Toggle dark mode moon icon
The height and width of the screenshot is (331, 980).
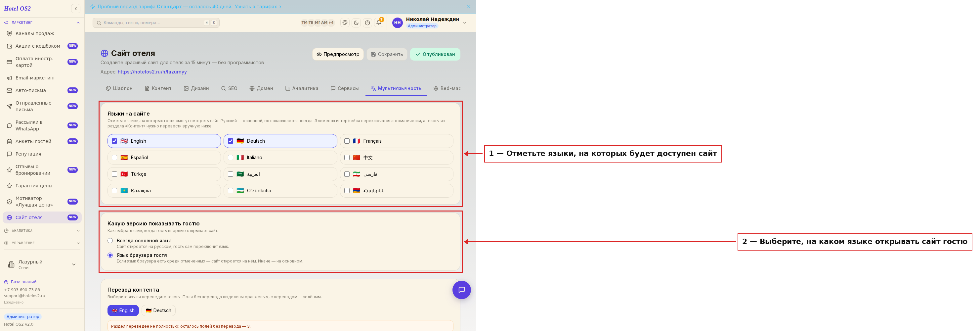pos(356,23)
